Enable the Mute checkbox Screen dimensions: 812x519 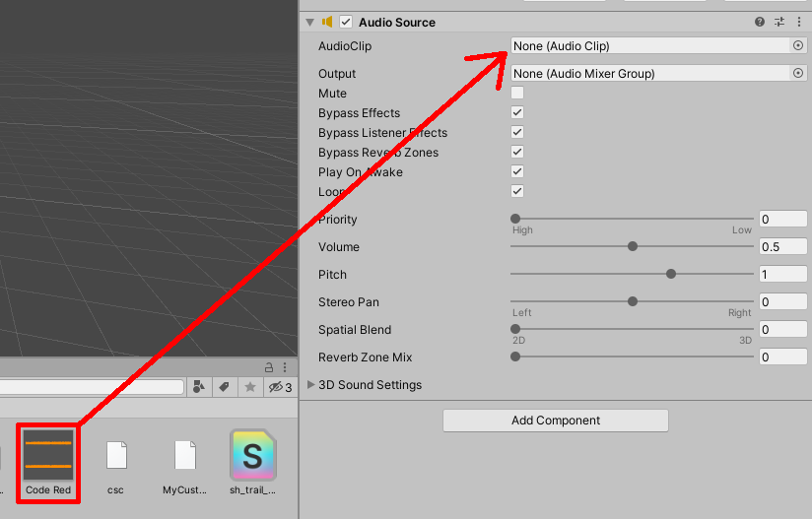517,94
